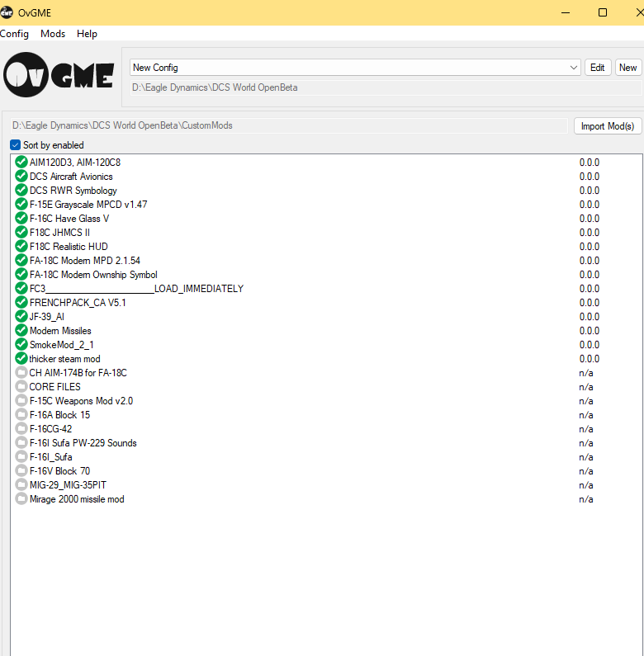Click the enabled icon beside JF-39_AI
Screen dimensions: 644x656
[x=21, y=316]
